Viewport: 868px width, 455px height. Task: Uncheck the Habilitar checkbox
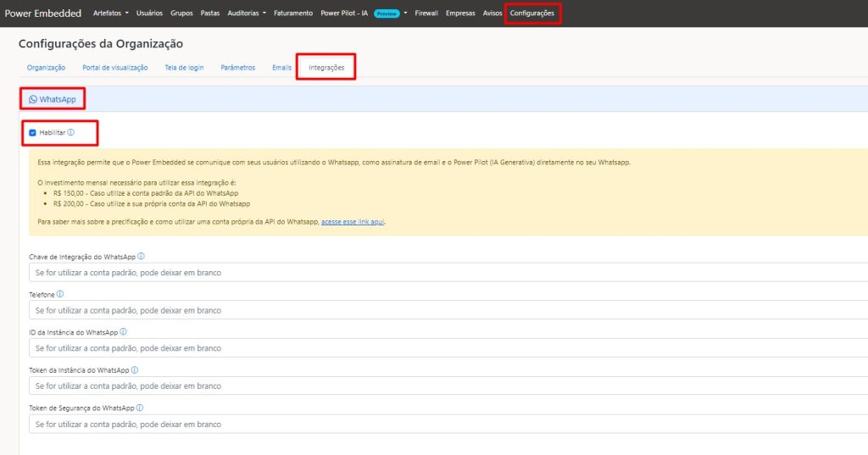32,132
